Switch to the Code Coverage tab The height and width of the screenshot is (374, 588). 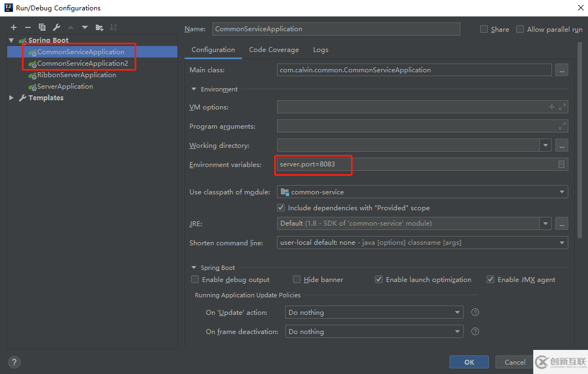click(x=274, y=50)
